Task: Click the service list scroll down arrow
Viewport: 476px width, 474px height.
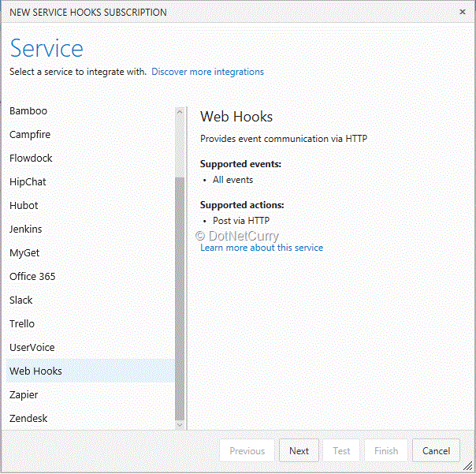Action: click(x=180, y=425)
